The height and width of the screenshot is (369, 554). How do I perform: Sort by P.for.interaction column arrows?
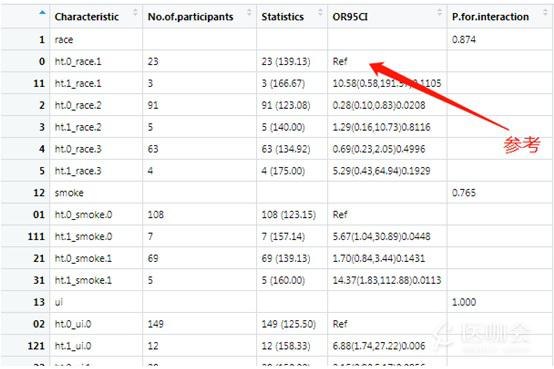(545, 13)
